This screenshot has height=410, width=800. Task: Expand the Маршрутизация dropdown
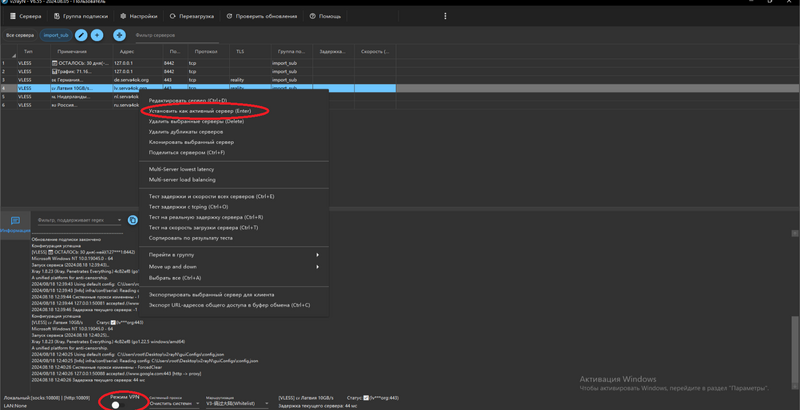point(237,404)
